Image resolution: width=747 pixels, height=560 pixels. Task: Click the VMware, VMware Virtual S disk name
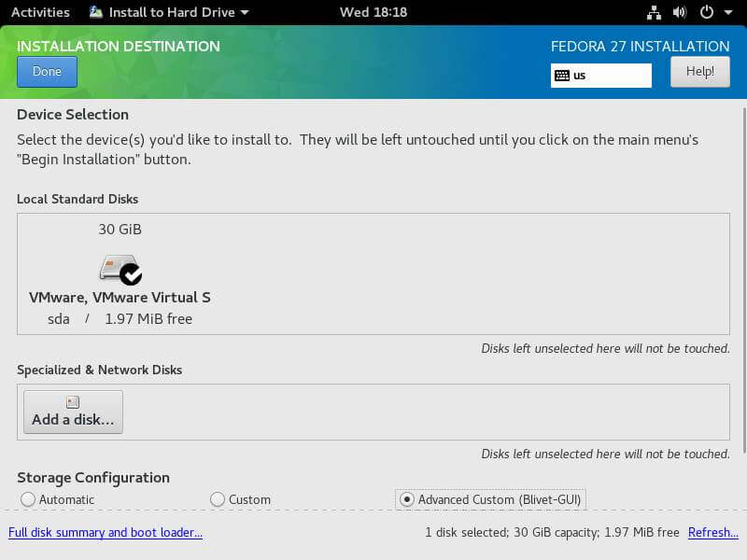(120, 298)
